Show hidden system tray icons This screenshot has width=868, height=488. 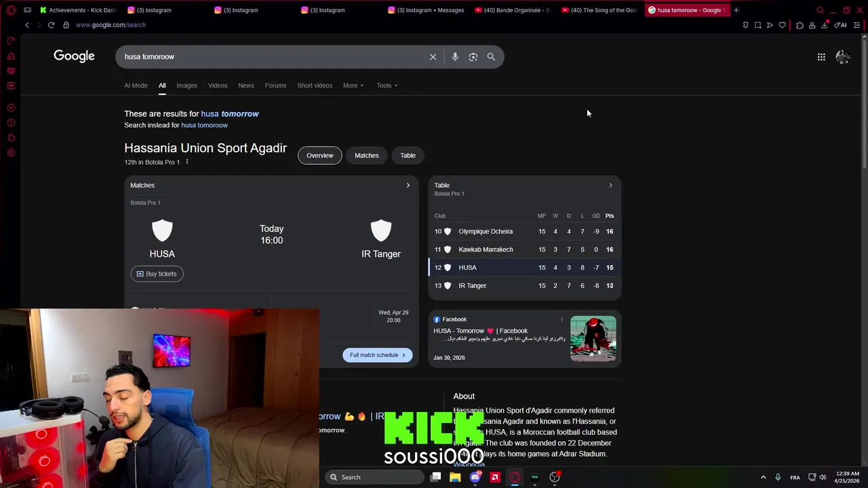(763, 477)
